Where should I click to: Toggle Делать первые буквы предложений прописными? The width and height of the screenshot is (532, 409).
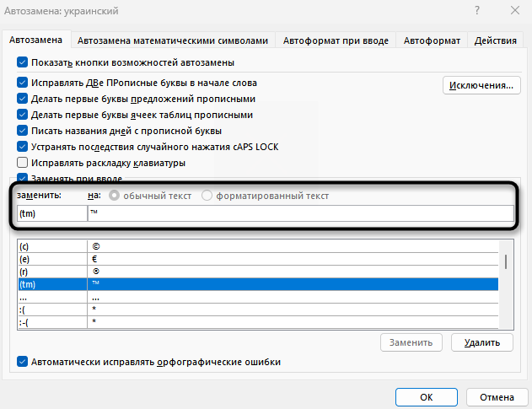pos(23,99)
